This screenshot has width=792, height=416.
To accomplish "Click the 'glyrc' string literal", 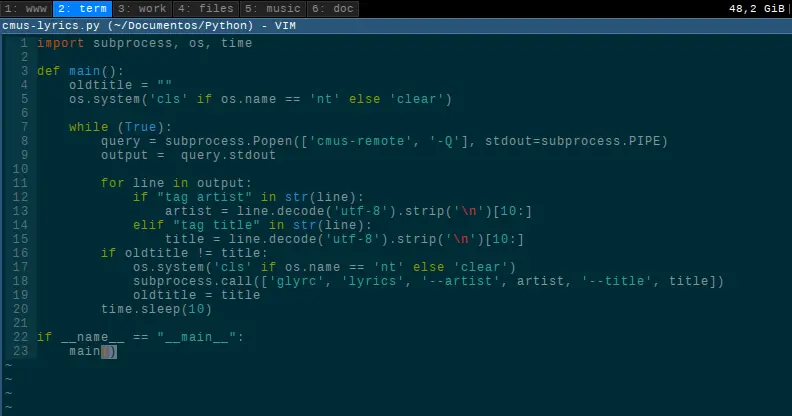I will (x=296, y=281).
